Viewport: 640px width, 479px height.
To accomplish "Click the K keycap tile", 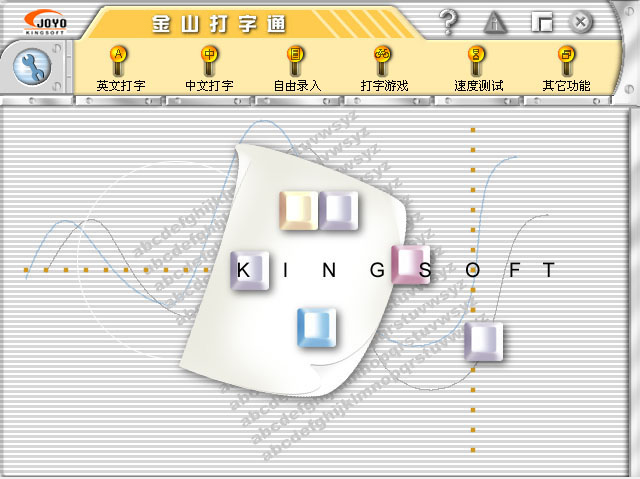I will coord(249,271).
